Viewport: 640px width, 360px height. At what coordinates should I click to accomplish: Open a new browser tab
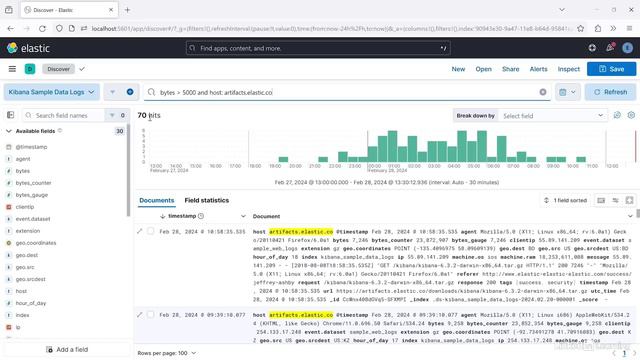coord(127,10)
